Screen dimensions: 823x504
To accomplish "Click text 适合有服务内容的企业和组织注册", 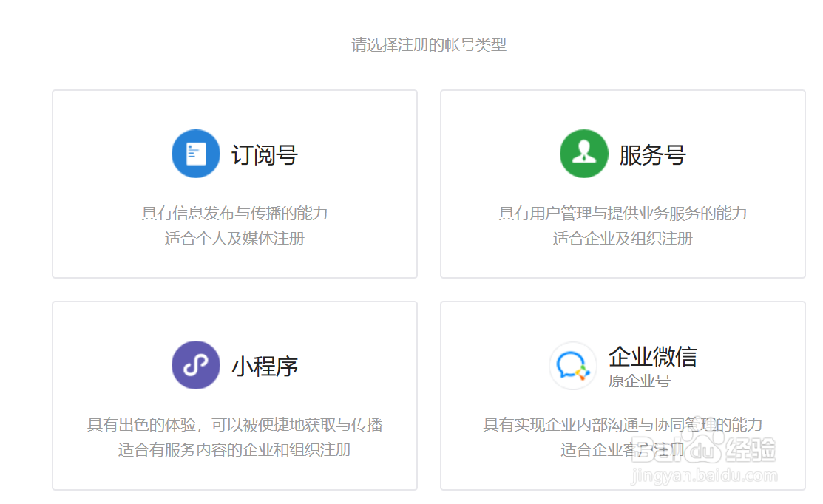I will [x=234, y=450].
